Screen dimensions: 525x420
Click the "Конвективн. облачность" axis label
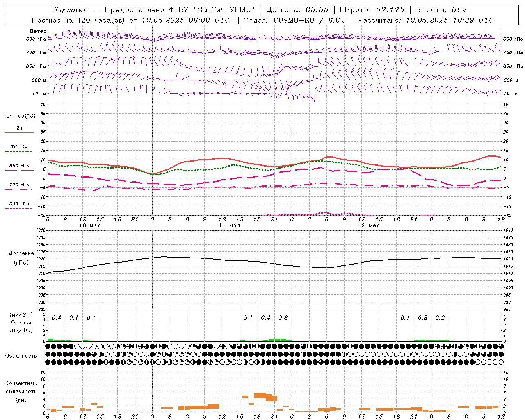tap(21, 387)
